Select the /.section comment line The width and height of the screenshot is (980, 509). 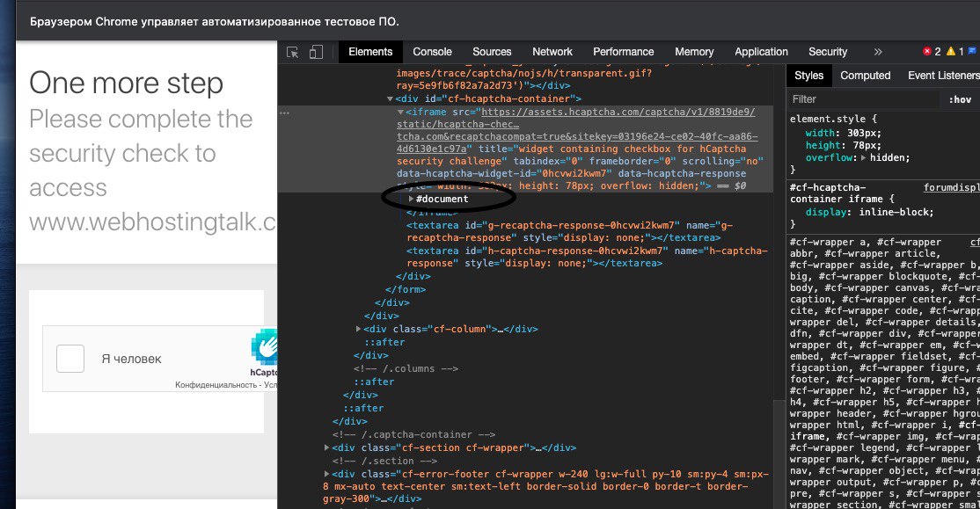coord(384,461)
